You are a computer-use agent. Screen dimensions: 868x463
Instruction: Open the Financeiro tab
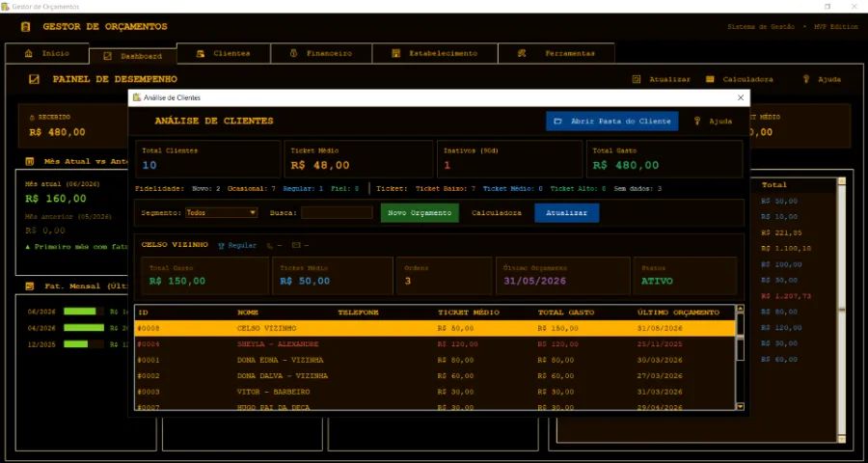click(321, 54)
